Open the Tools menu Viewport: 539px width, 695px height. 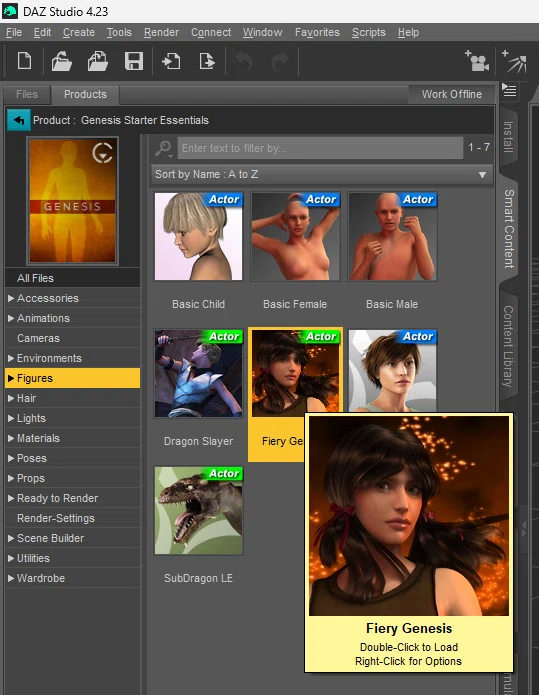[119, 32]
